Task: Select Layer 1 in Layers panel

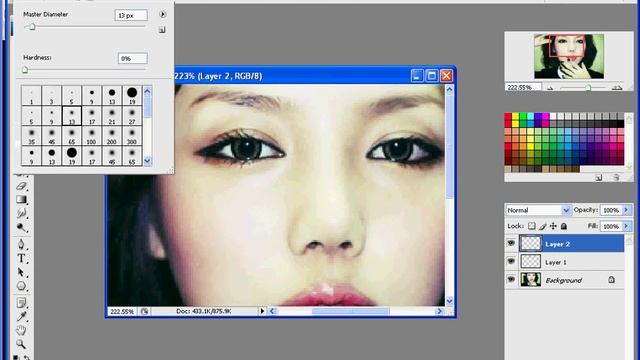Action: tap(571, 262)
